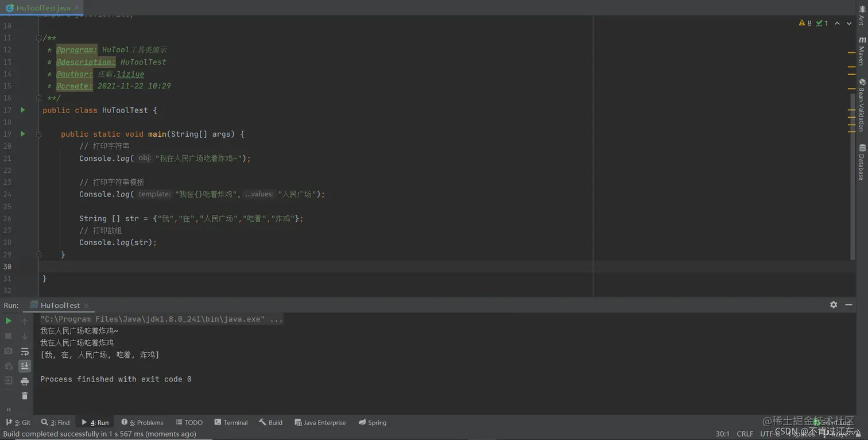Collapse the main method using its fold marker
Viewport: 868px width, 440px height.
[38, 134]
